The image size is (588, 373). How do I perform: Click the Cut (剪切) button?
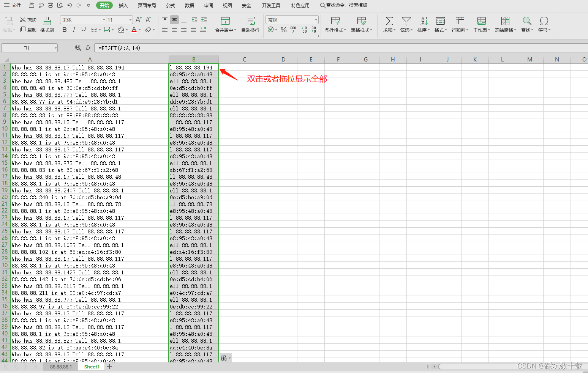[x=28, y=20]
